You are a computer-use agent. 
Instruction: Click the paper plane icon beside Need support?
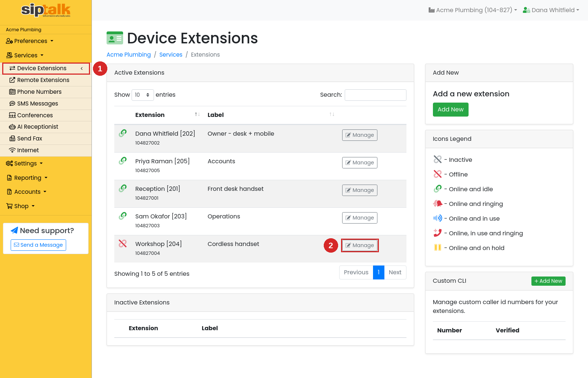click(x=14, y=231)
